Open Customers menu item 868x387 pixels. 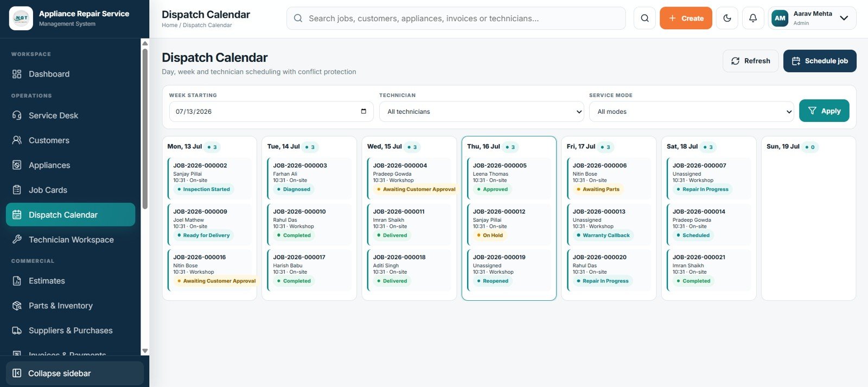71,140
